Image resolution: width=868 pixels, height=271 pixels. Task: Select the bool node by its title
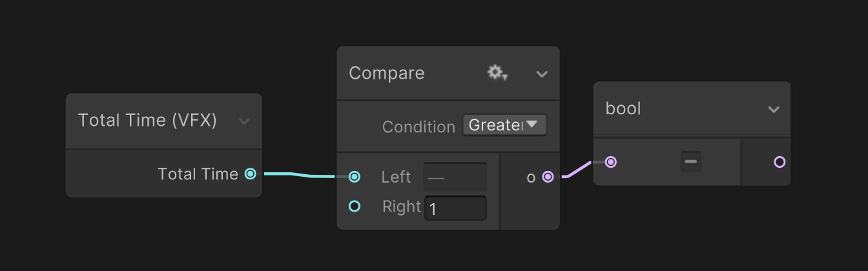(x=623, y=108)
